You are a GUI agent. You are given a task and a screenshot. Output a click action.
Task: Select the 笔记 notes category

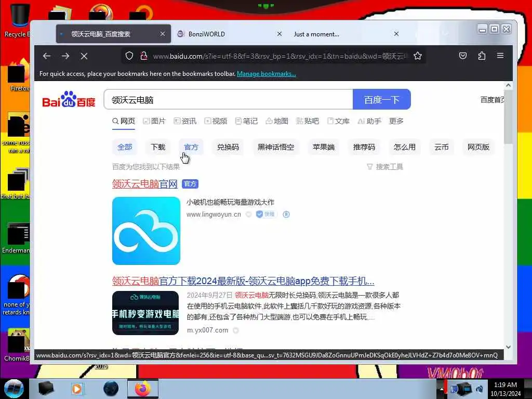(x=246, y=121)
